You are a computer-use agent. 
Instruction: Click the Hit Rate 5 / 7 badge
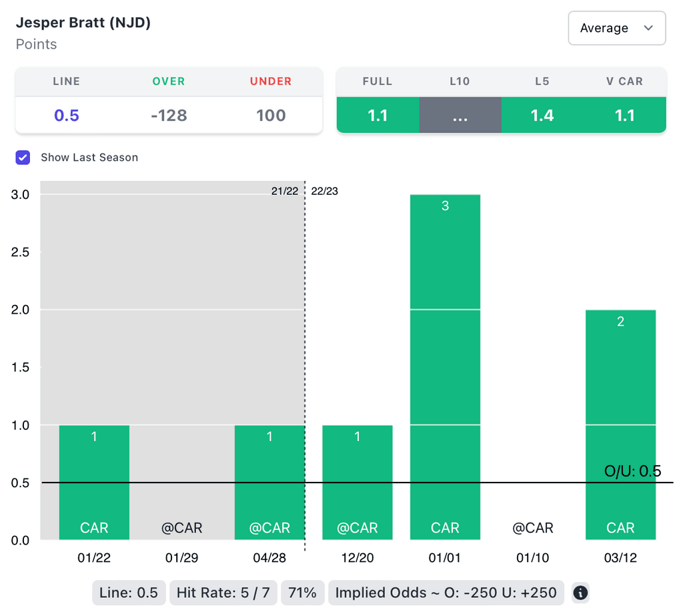222,593
